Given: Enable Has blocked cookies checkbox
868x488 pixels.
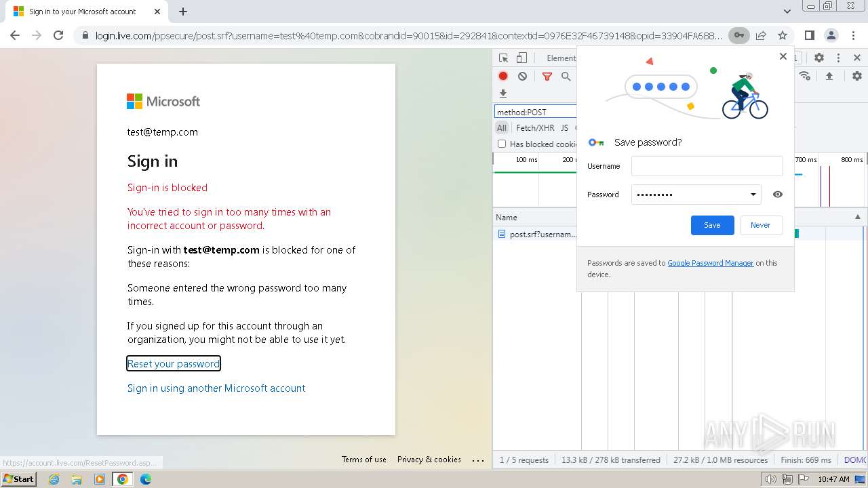Looking at the screenshot, I should [502, 144].
